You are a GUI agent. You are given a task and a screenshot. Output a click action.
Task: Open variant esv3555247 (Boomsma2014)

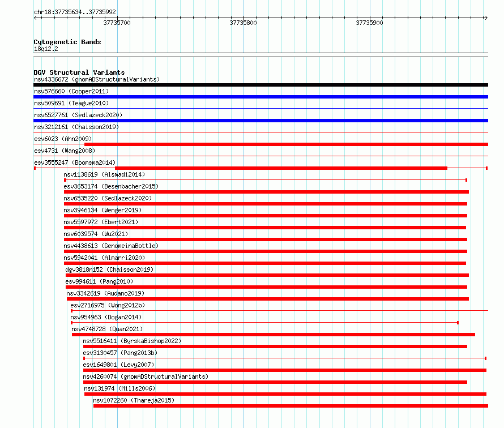pyautogui.click(x=75, y=162)
